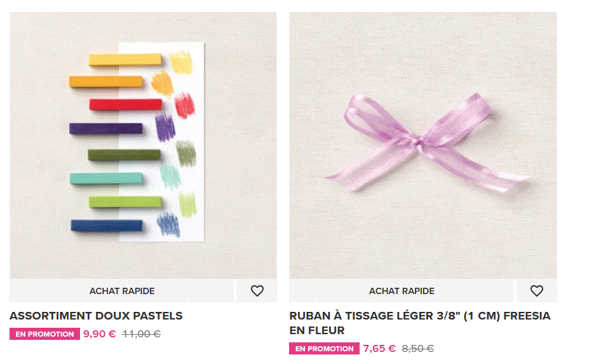
Task: Click the dark blue pastel stick
Action: [x=106, y=225]
